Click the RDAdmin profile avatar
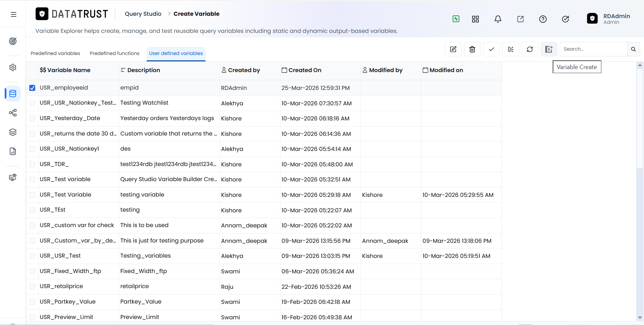This screenshot has width=644, height=325. pos(592,18)
